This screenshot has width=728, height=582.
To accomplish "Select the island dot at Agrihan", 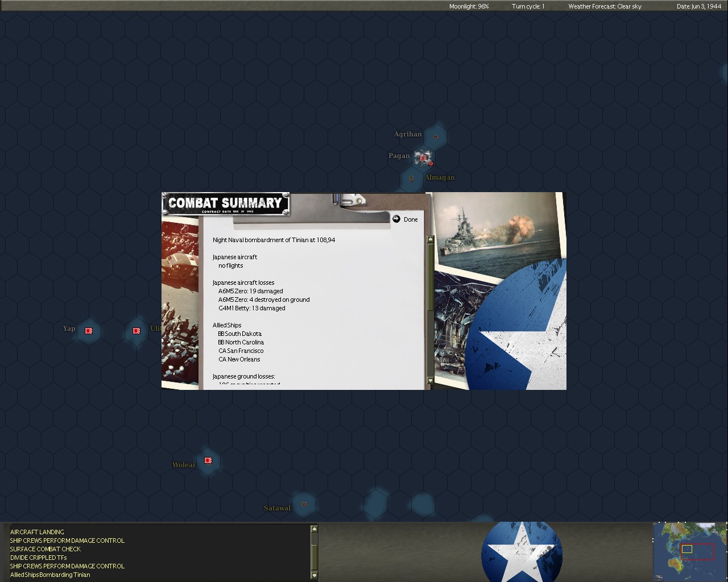I will pyautogui.click(x=436, y=137).
